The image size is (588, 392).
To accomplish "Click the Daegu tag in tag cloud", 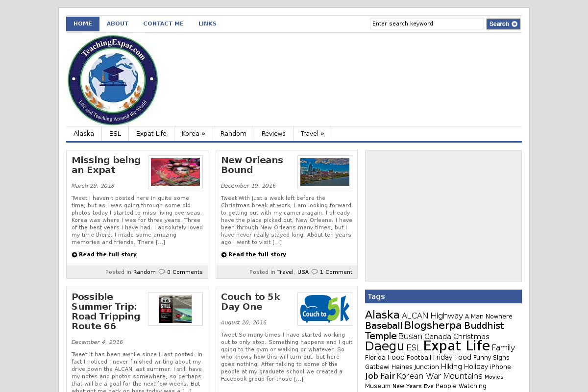I will point(384,346).
